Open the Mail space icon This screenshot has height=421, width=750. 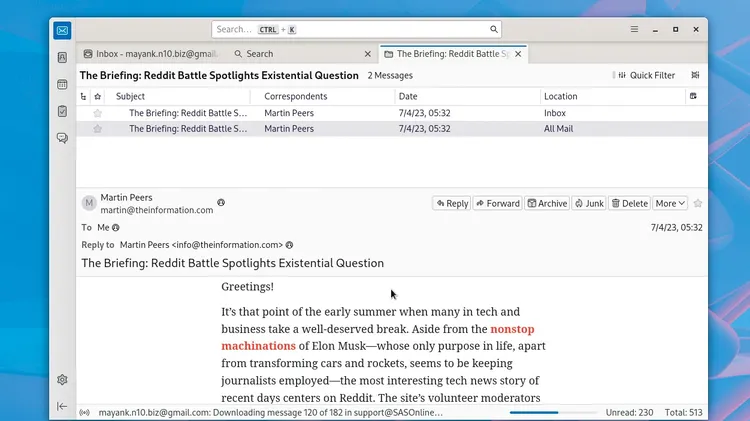(62, 30)
